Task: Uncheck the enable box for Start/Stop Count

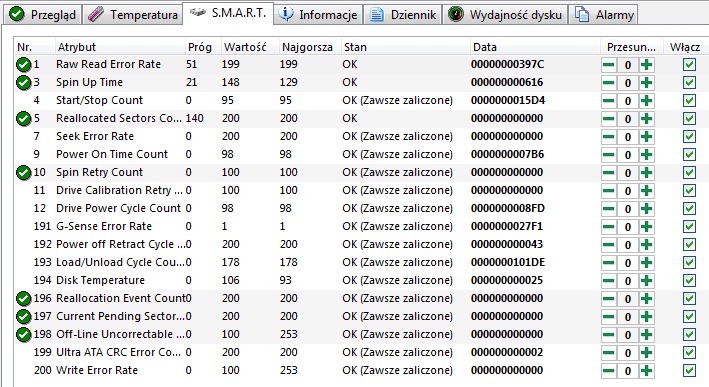Action: click(x=689, y=100)
